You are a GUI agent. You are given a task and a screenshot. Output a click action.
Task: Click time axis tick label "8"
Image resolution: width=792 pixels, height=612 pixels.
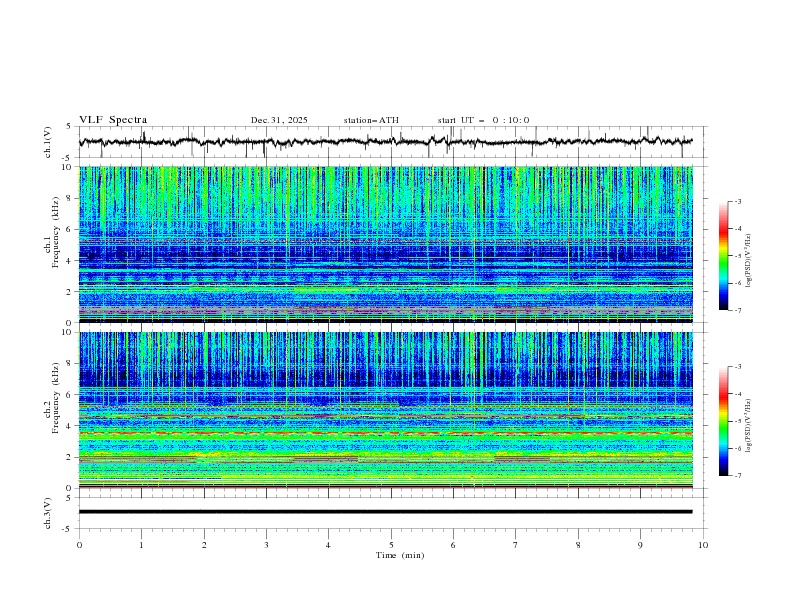point(578,545)
